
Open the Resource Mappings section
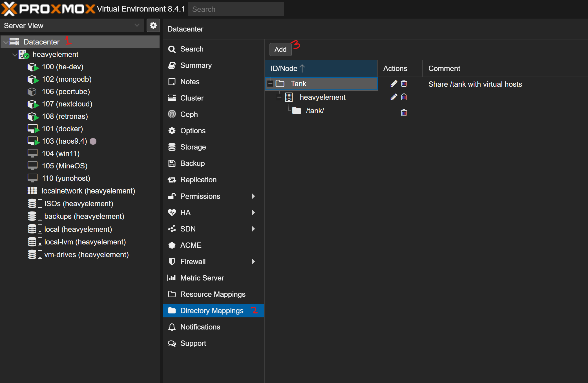tap(213, 294)
